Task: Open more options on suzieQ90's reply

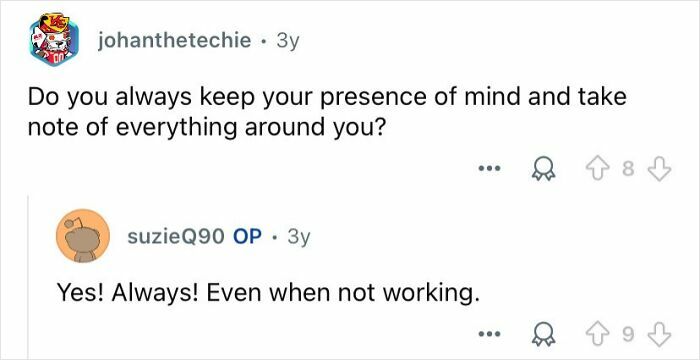Action: pyautogui.click(x=490, y=334)
